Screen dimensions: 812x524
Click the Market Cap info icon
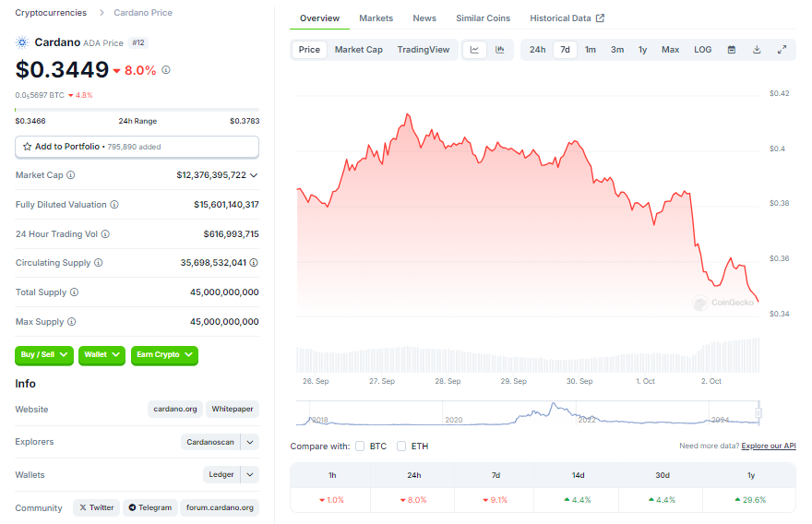pyautogui.click(x=71, y=175)
